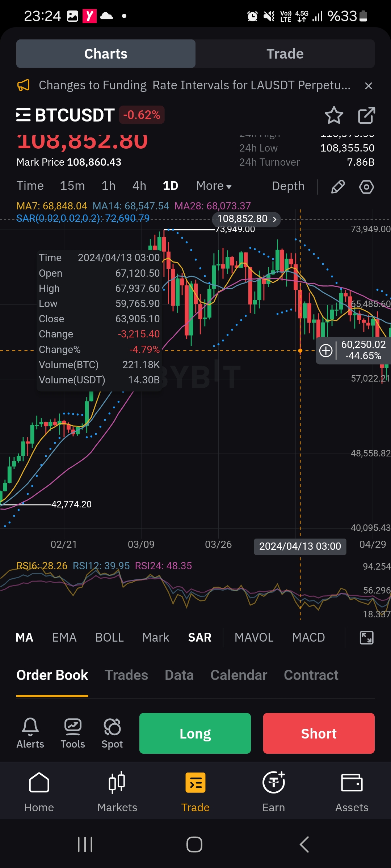Open the Tools icon

[73, 733]
